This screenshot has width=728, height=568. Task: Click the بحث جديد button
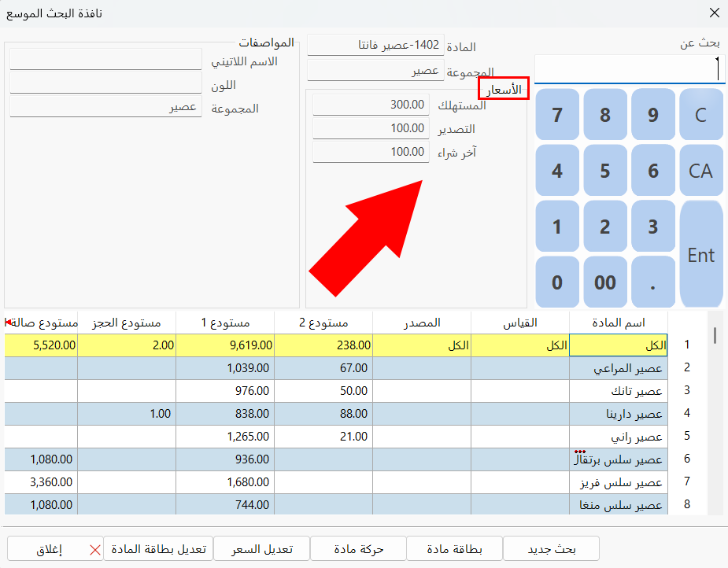551,549
